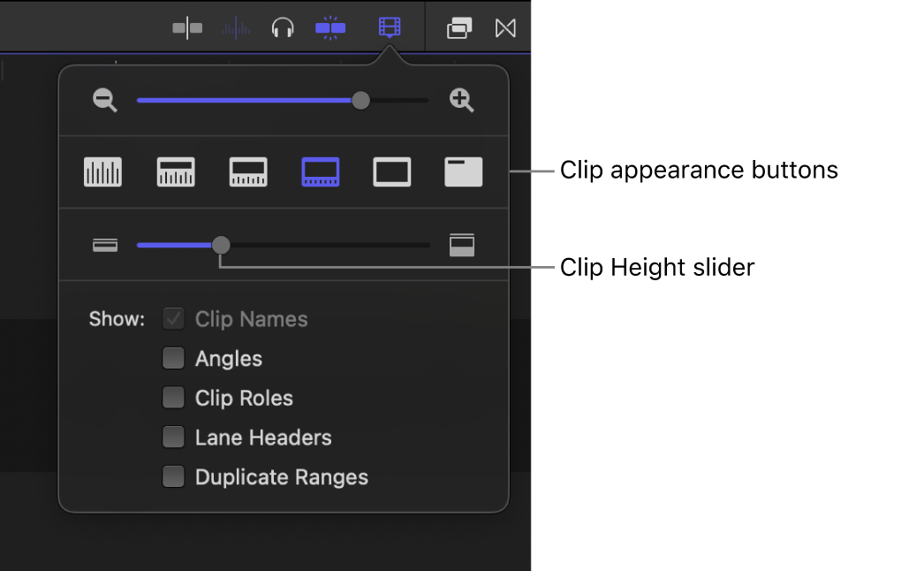The height and width of the screenshot is (571, 924).
Task: Turn on Duplicate Ranges display
Action: [x=173, y=476]
